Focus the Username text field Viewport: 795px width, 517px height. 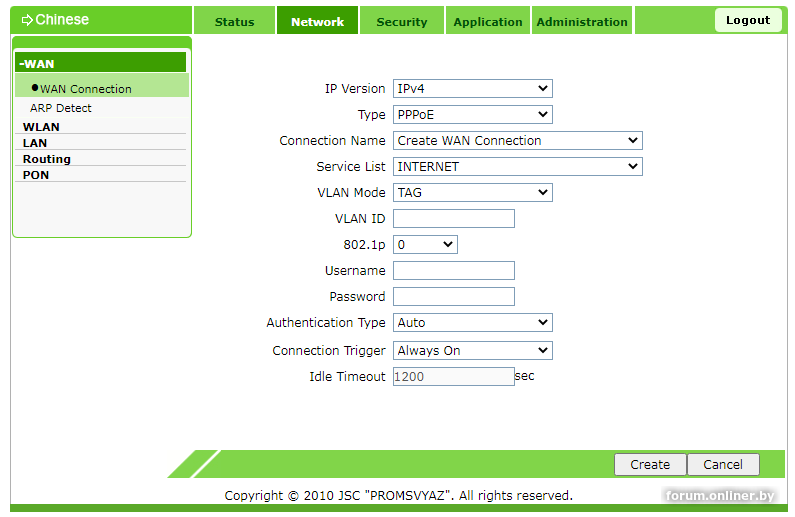click(x=454, y=271)
